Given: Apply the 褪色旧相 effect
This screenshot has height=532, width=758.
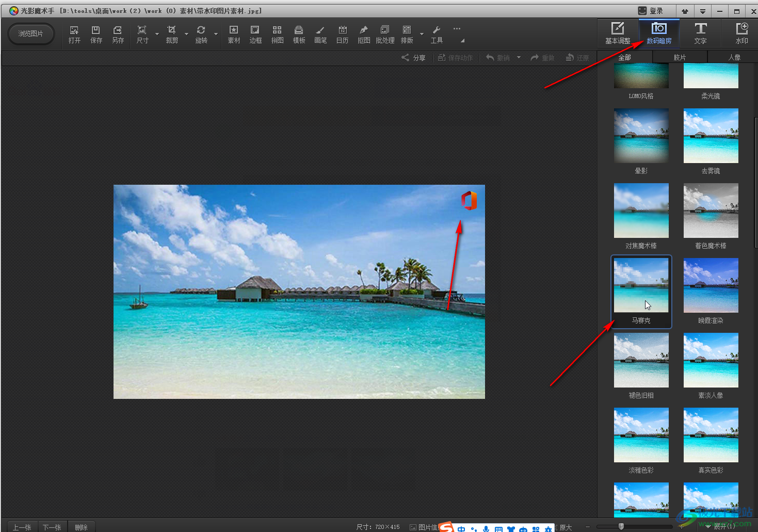Looking at the screenshot, I should pos(641,360).
